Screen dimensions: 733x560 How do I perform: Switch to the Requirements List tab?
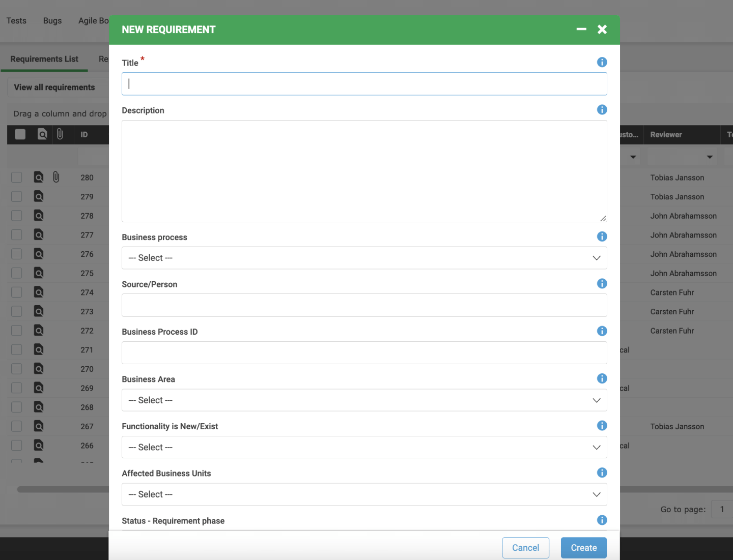click(44, 58)
